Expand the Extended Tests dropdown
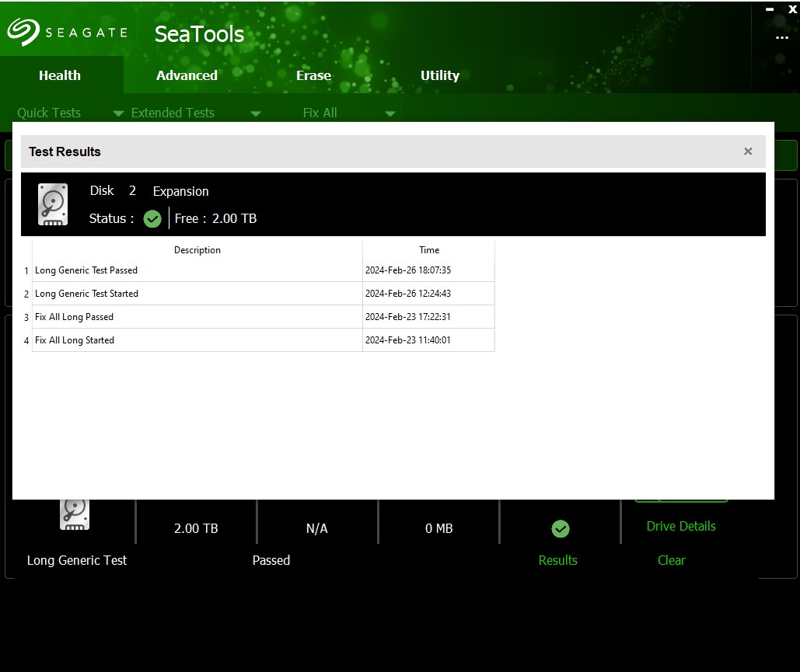 click(x=256, y=113)
